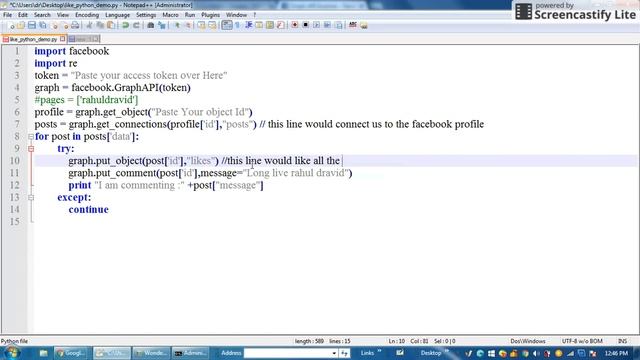Screen dimensions: 640x360
Task: Run macro multiple times icon
Action: pos(327,25)
